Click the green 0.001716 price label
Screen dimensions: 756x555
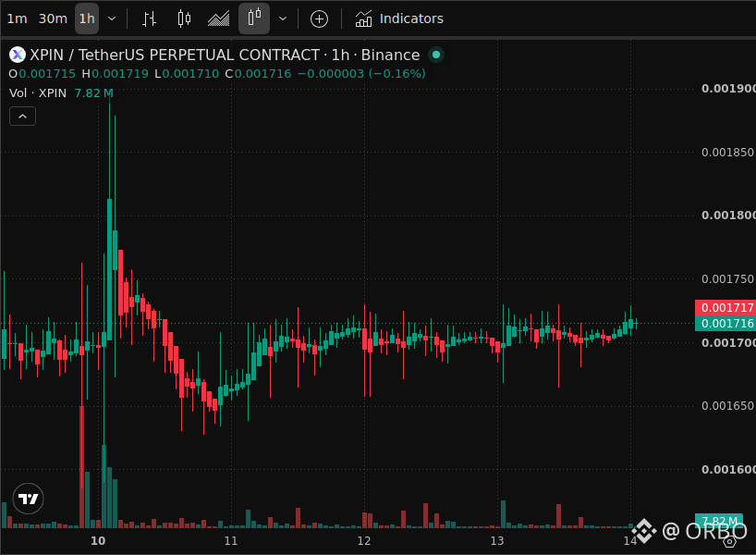pos(726,324)
